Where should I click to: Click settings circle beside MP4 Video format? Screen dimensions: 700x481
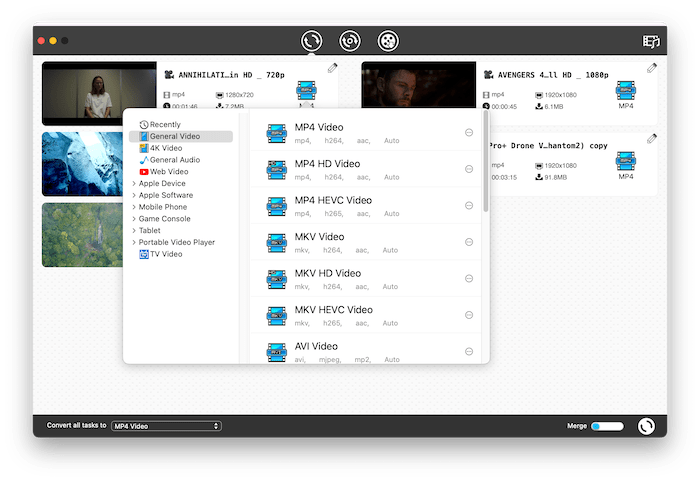[x=469, y=133]
